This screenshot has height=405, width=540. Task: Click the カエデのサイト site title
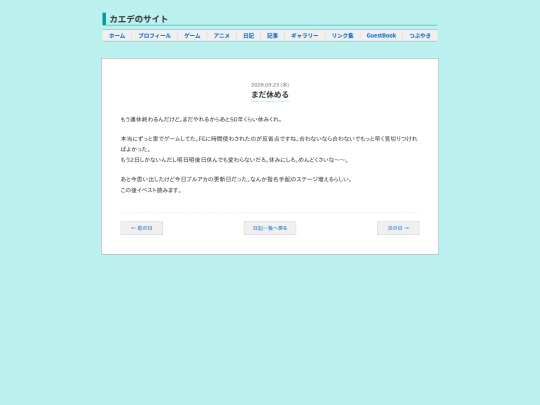(x=138, y=19)
